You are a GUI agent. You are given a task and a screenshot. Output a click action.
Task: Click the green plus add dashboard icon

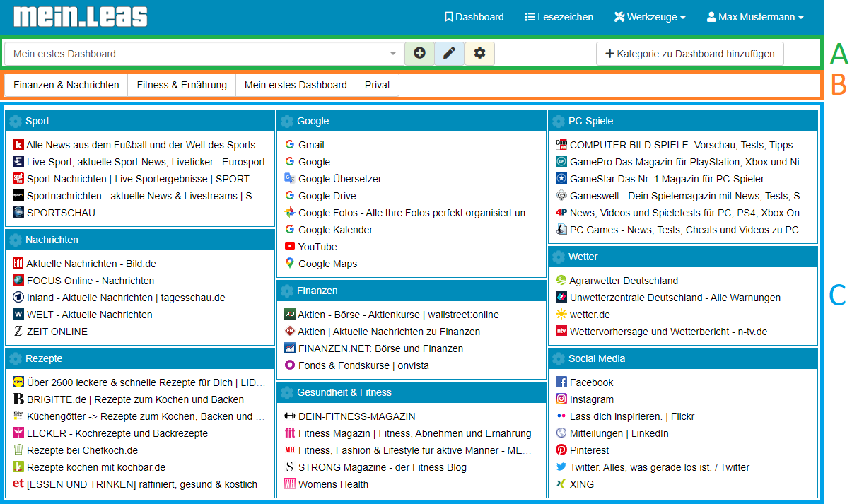[419, 53]
